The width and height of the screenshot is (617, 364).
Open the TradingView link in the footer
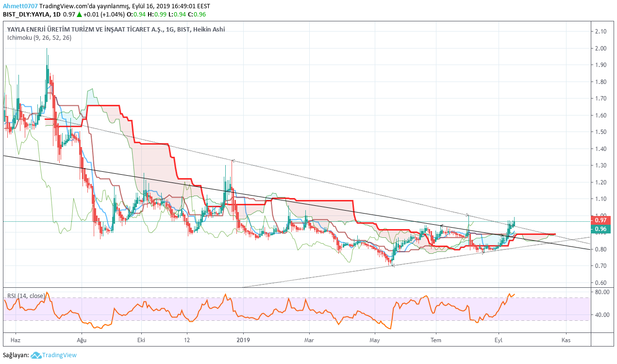pos(59,355)
